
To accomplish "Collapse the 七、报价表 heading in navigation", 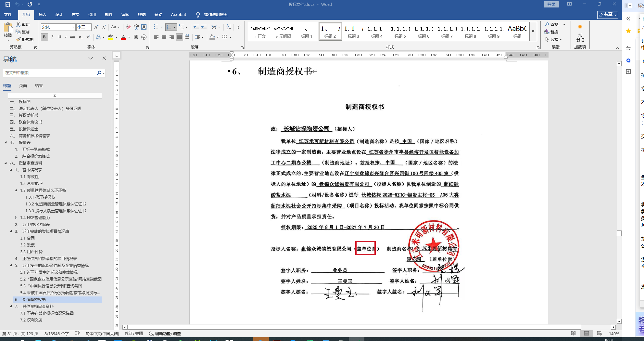I will pos(6,143).
